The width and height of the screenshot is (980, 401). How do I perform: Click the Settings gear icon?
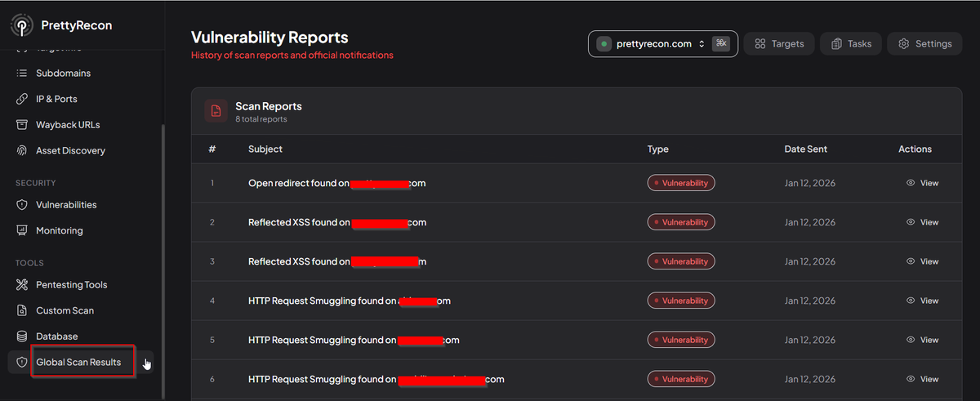[x=904, y=44]
